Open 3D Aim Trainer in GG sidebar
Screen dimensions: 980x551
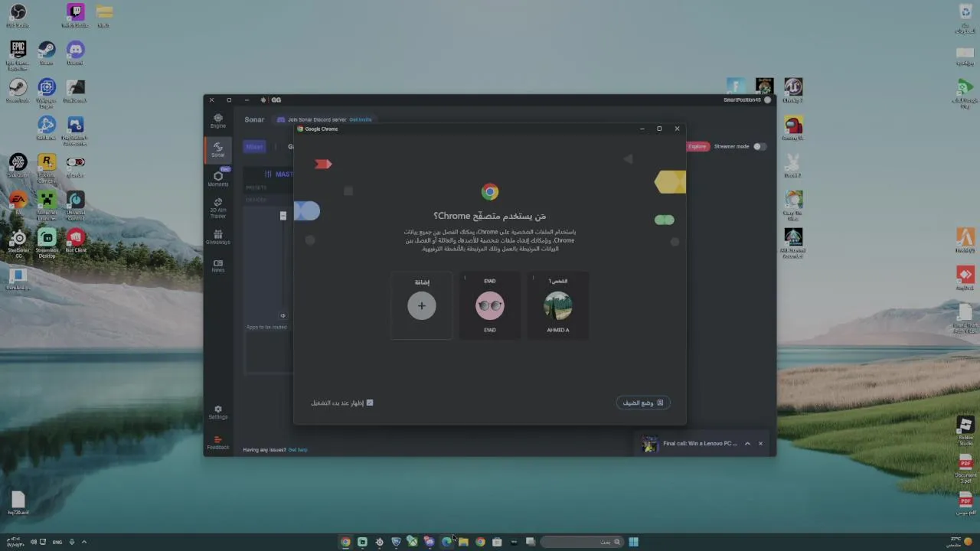coord(218,208)
